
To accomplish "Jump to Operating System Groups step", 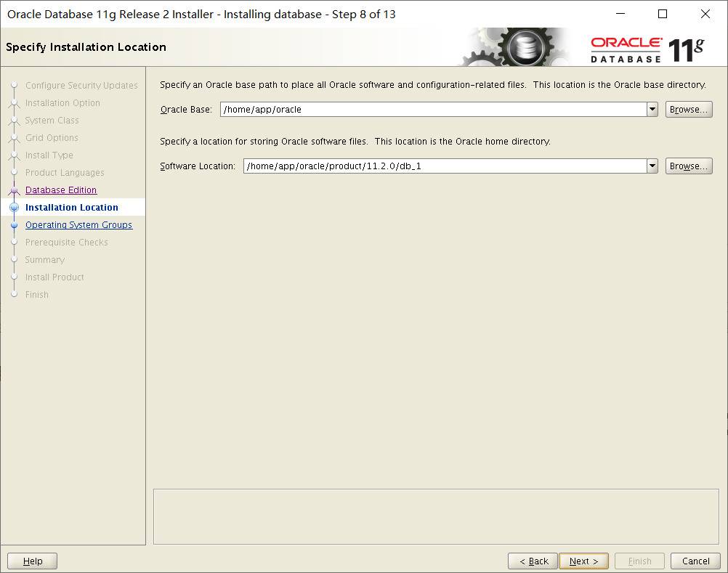I will coord(78,225).
